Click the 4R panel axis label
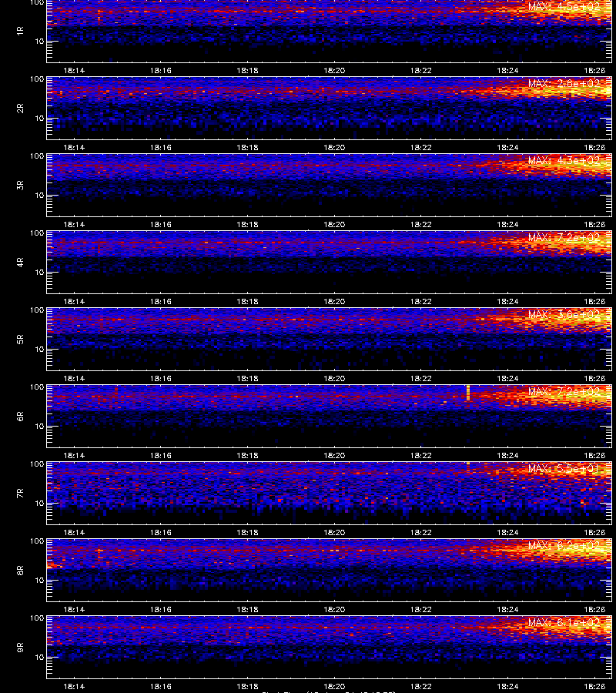 pos(20,262)
